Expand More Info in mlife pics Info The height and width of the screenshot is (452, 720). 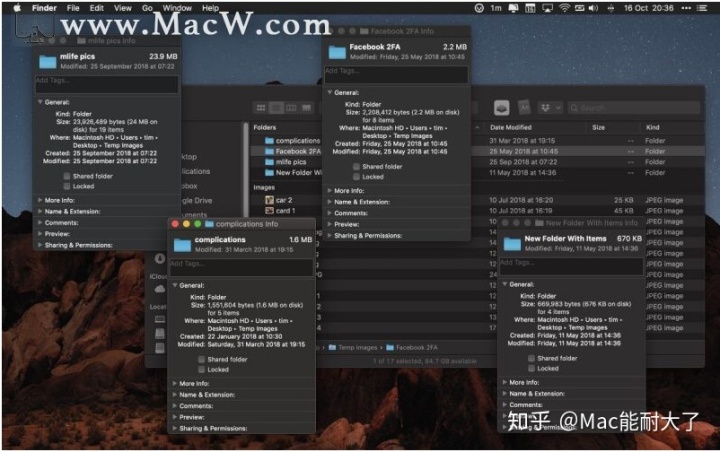[40, 200]
